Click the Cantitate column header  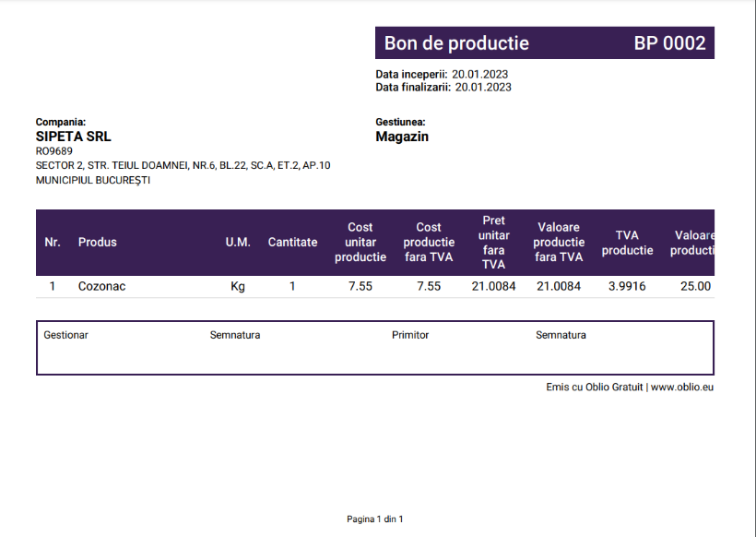(x=292, y=243)
